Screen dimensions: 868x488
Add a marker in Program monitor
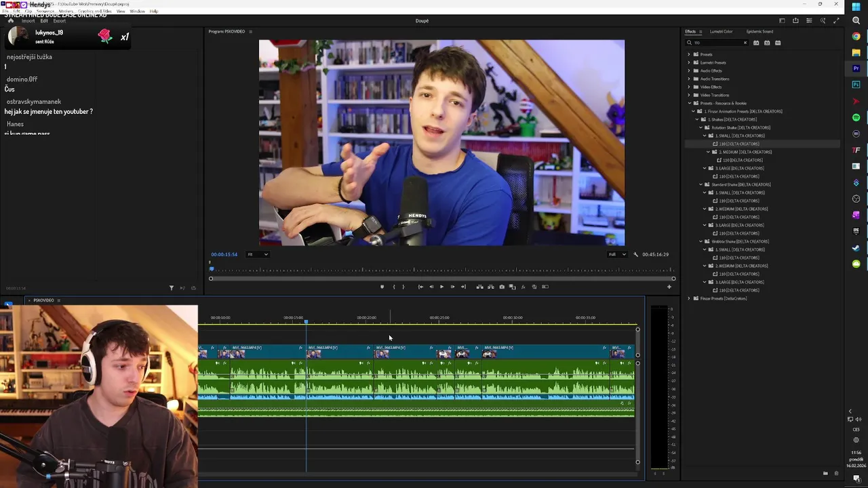(382, 287)
